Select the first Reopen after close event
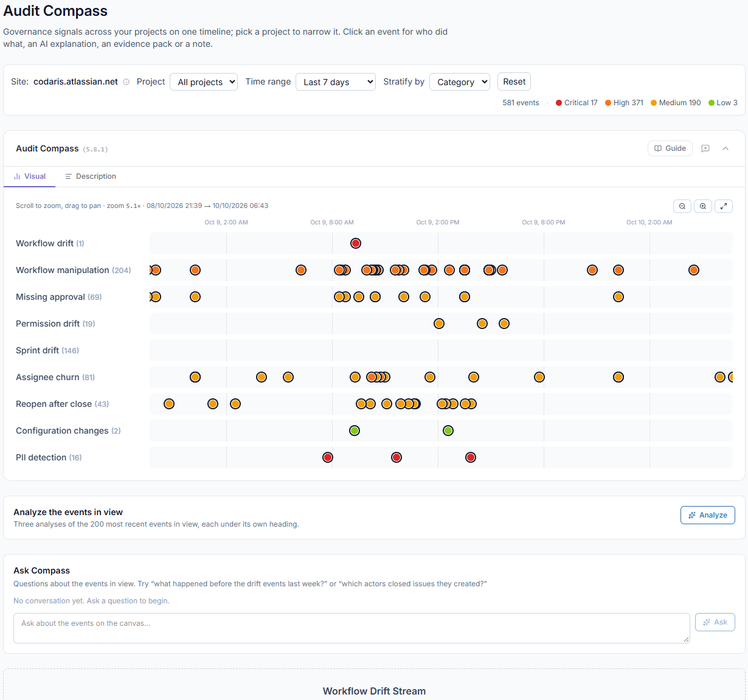748x700 pixels. (x=169, y=404)
